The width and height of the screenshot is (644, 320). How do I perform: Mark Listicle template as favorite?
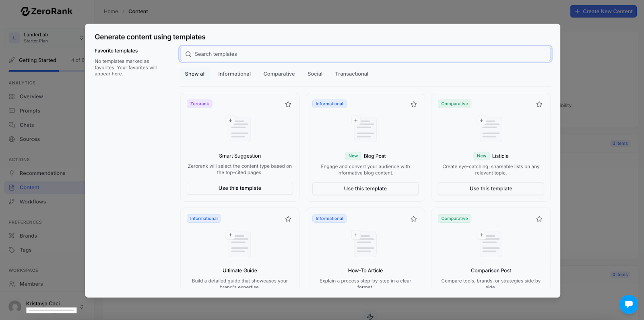point(539,104)
